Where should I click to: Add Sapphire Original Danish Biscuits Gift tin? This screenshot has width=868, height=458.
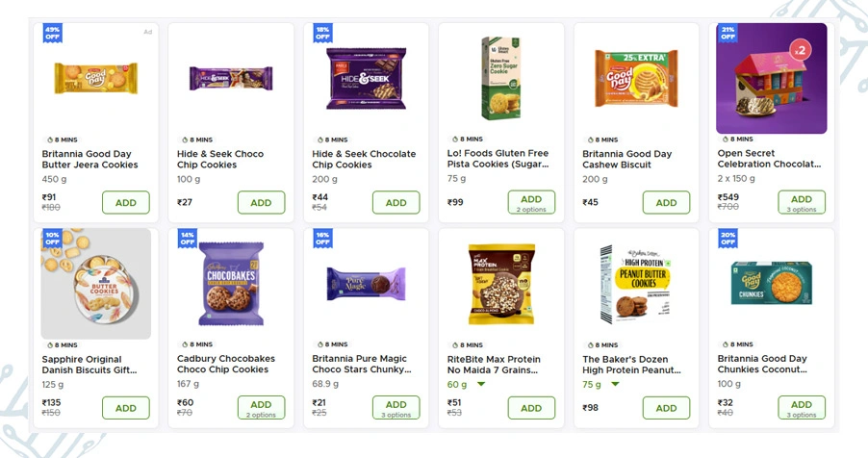126,408
